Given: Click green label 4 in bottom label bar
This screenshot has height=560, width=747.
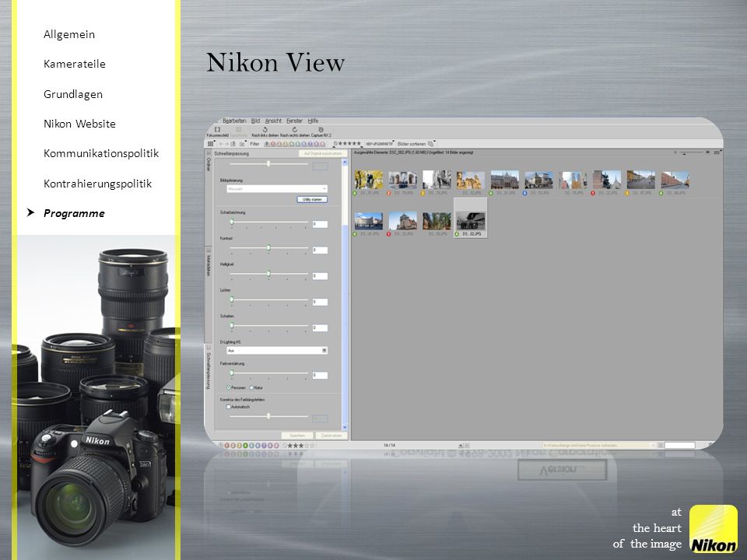Looking at the screenshot, I should (247, 445).
